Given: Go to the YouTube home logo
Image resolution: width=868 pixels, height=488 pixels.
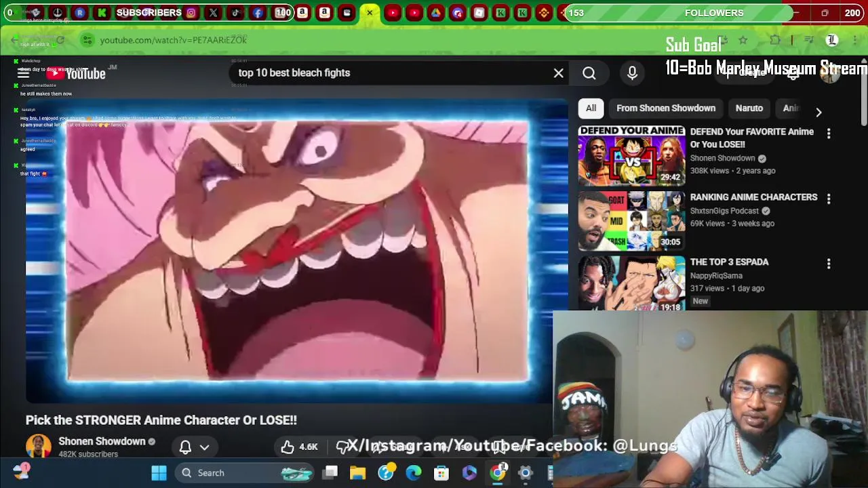Looking at the screenshot, I should point(76,73).
